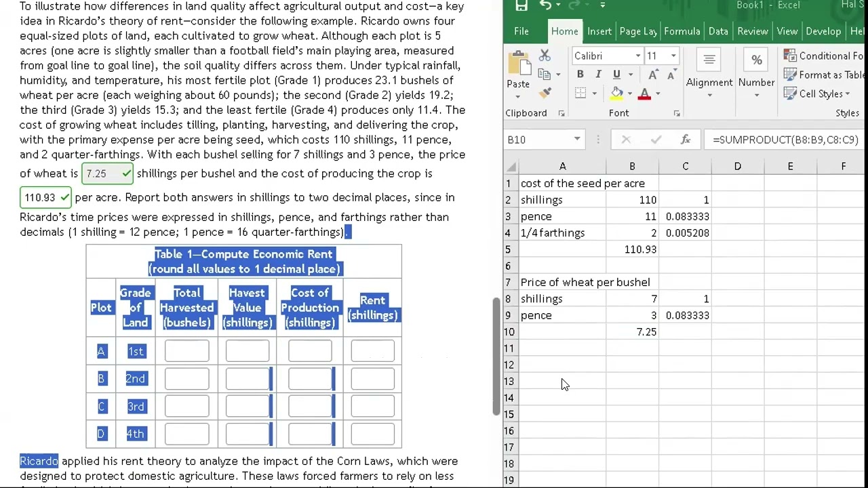Select cell A7 'Price of wheat per bushel'
The height and width of the screenshot is (488, 868).
click(562, 282)
